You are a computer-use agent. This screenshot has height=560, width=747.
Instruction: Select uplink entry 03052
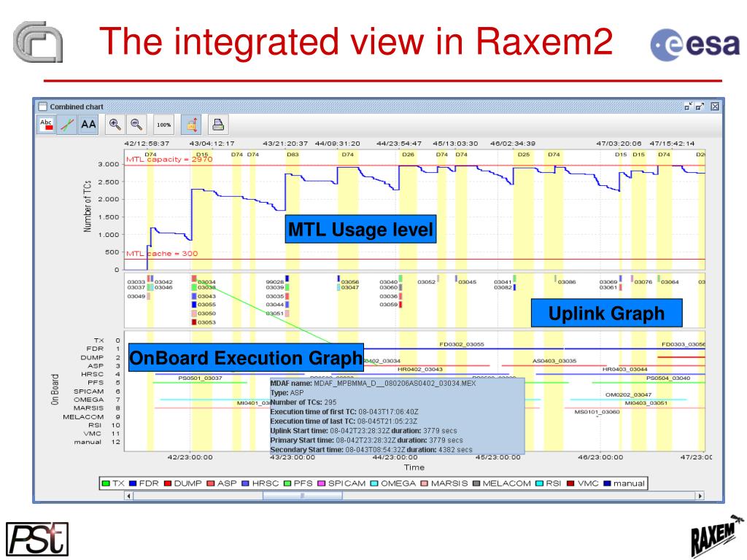(x=426, y=282)
